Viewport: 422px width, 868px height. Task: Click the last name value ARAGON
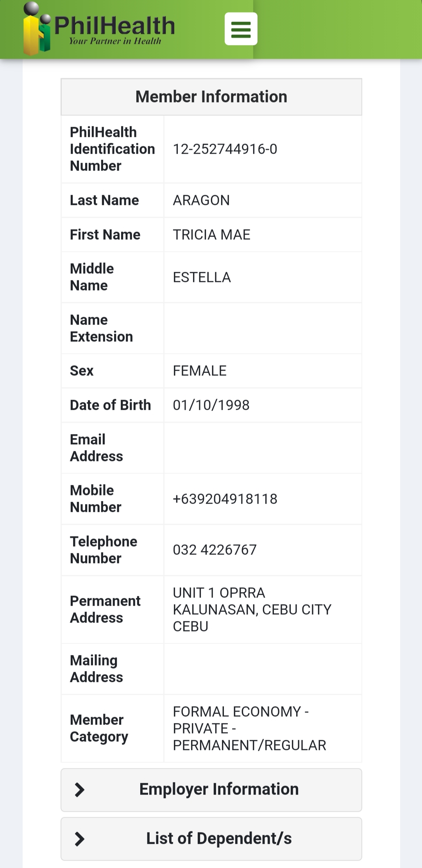click(x=201, y=200)
